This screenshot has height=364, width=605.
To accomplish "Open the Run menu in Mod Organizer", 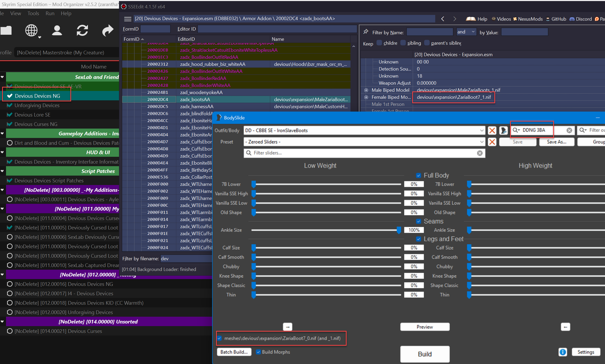I will pos(50,13).
